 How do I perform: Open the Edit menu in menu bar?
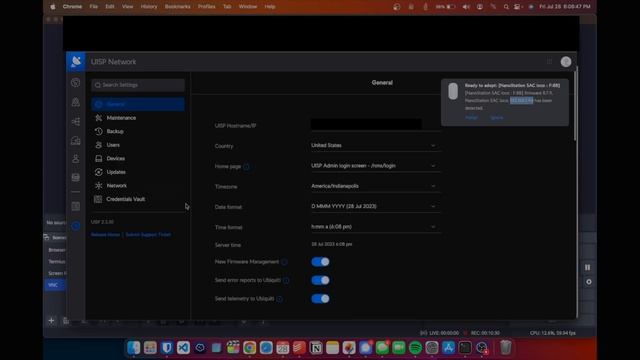coord(110,7)
